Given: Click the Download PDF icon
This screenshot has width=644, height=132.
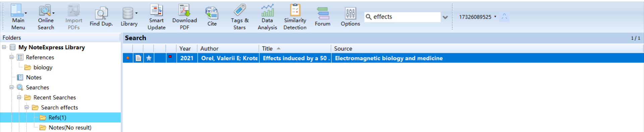Looking at the screenshot, I should click(x=184, y=10).
